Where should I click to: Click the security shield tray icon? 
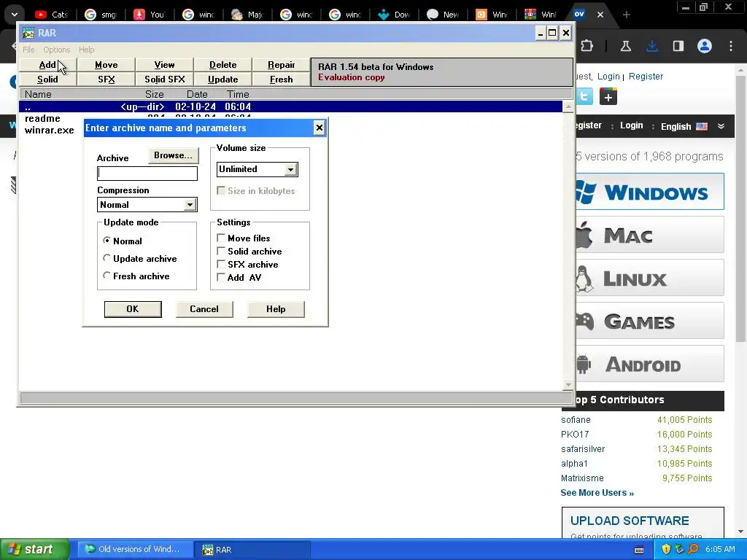[666, 549]
